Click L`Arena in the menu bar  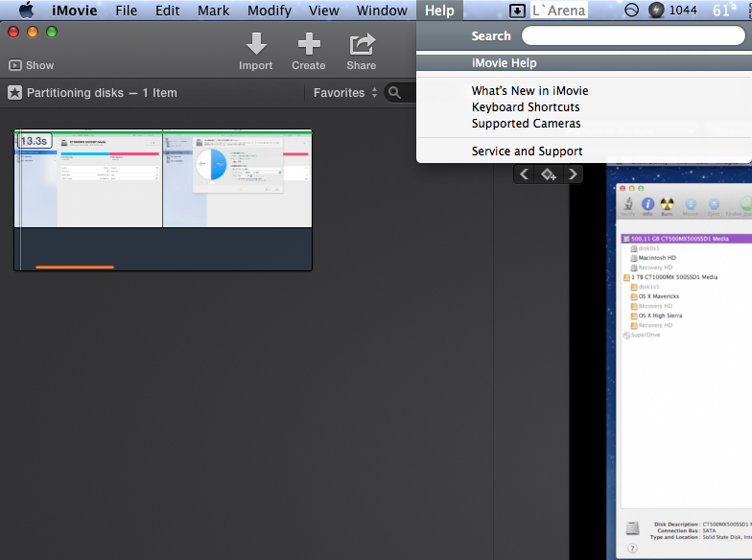click(558, 10)
